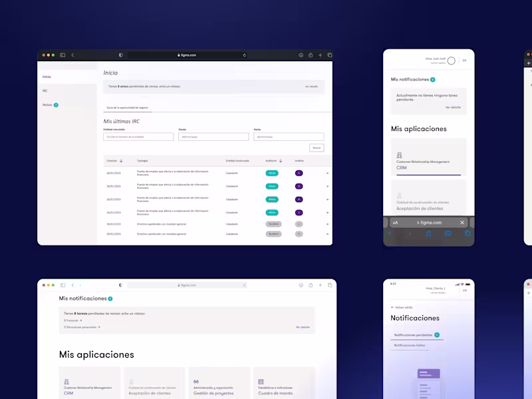Tap the share icon in mobile Safari bar
Screen dimensions: 532x399
(x=428, y=233)
